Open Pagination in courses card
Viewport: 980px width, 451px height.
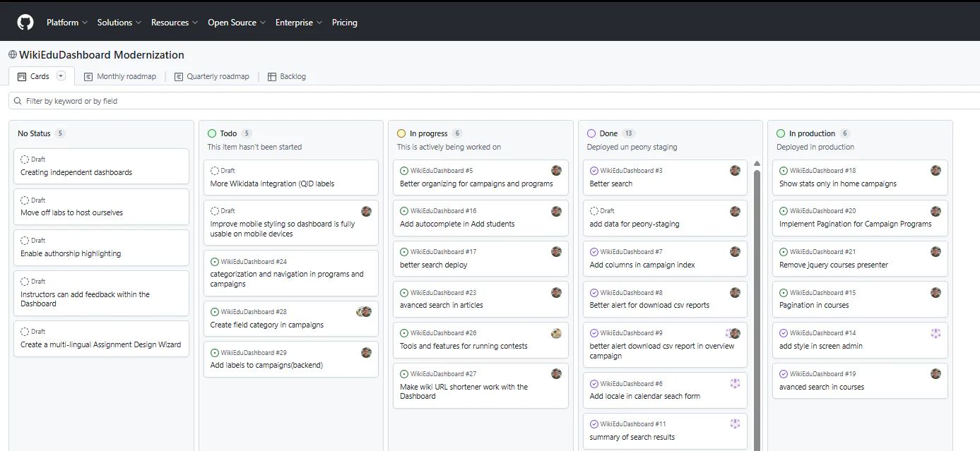(860, 299)
